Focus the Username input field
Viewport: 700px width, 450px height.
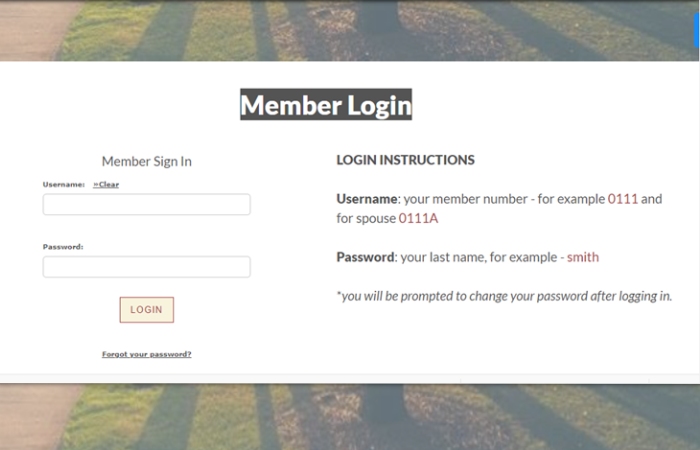146,204
